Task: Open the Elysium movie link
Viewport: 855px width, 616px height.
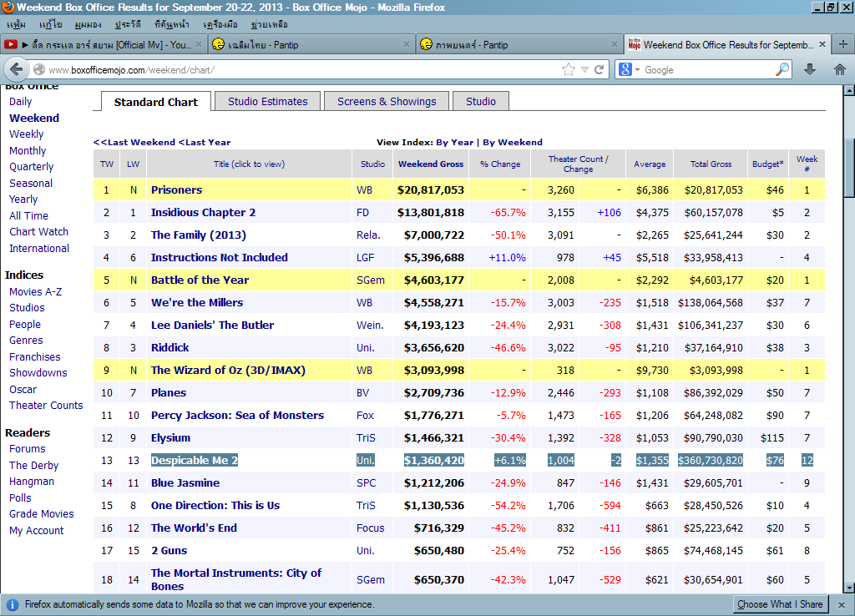Action: (170, 437)
